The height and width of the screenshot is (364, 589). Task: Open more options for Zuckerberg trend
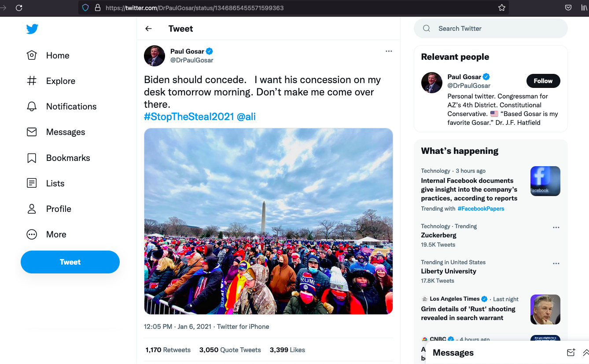click(x=556, y=227)
